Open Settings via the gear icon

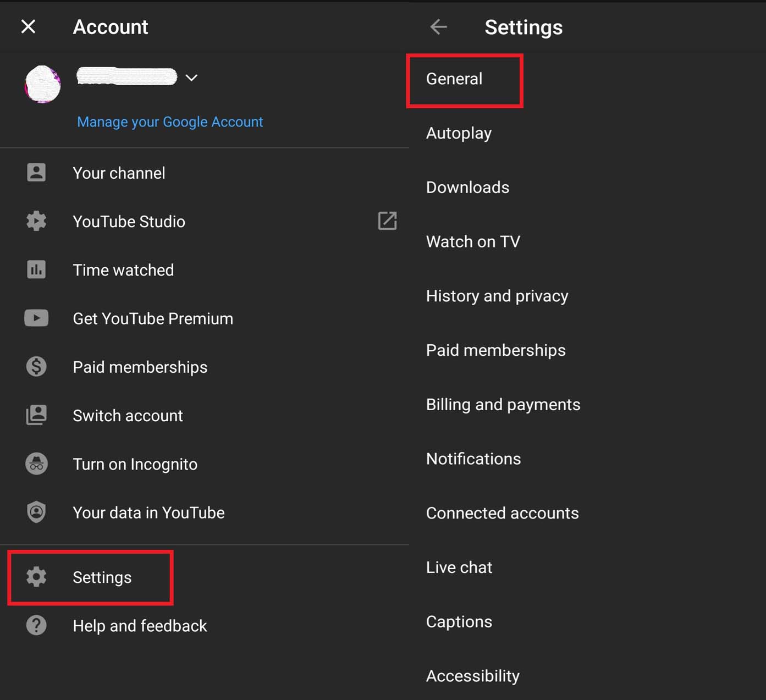(36, 577)
